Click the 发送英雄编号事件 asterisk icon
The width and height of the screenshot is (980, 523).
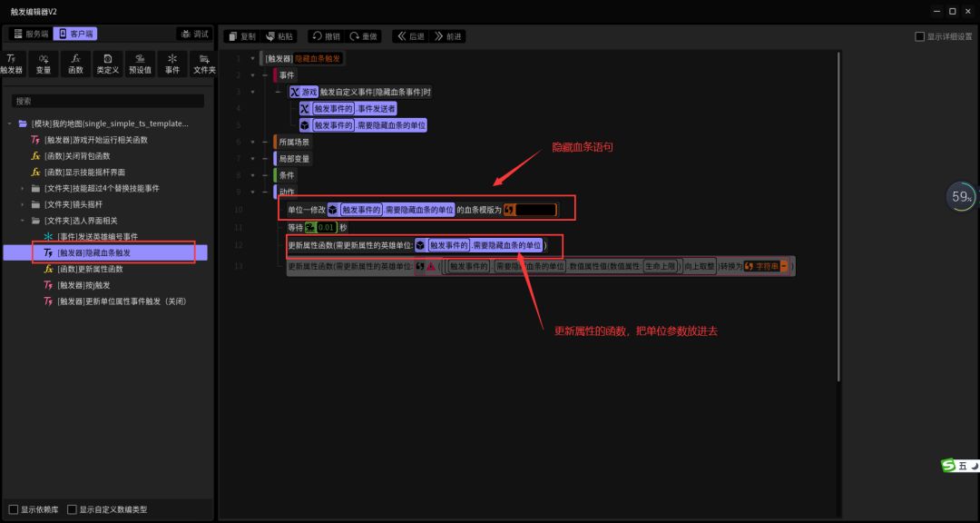(x=49, y=237)
